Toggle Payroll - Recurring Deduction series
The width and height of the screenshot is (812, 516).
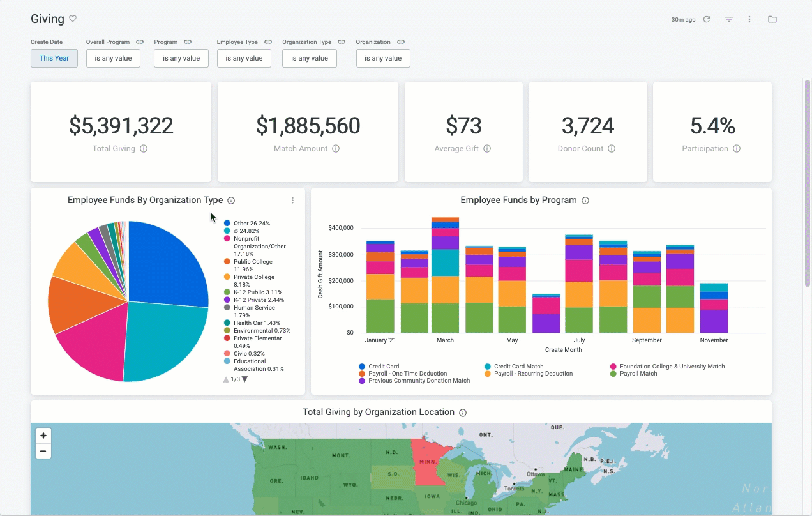click(x=529, y=374)
